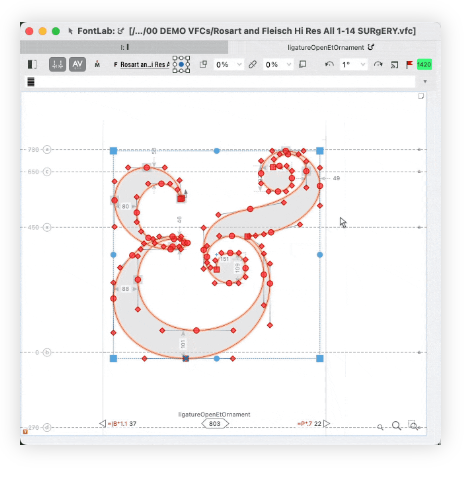Click the rotate clockwise icon
Image resolution: width=476 pixels, height=481 pixels.
click(378, 64)
